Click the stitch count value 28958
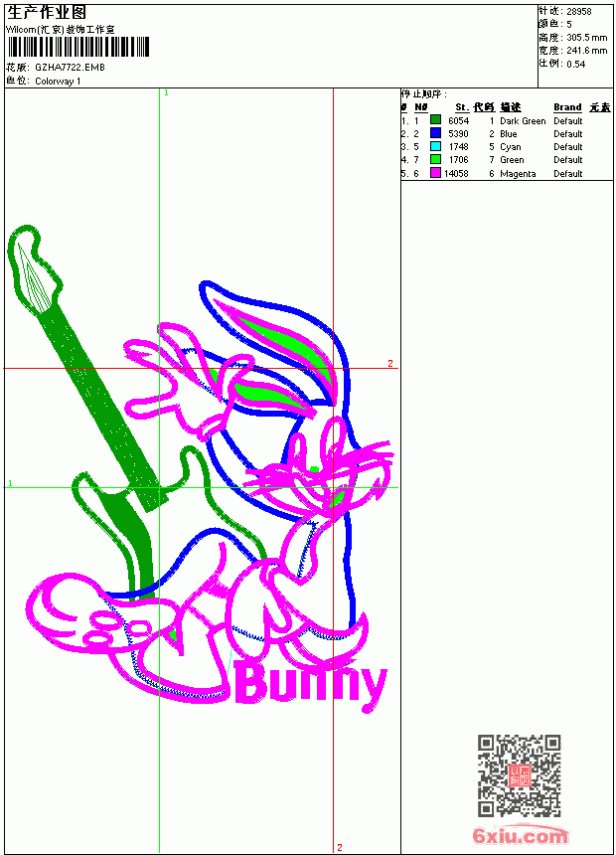 click(579, 12)
